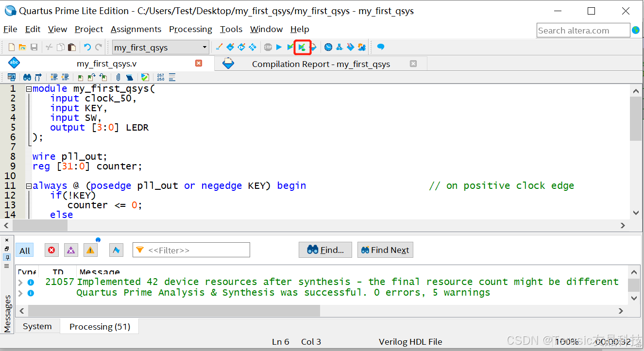The width and height of the screenshot is (644, 351).
Task: Start Compilation with the blue play icon
Action: (279, 47)
